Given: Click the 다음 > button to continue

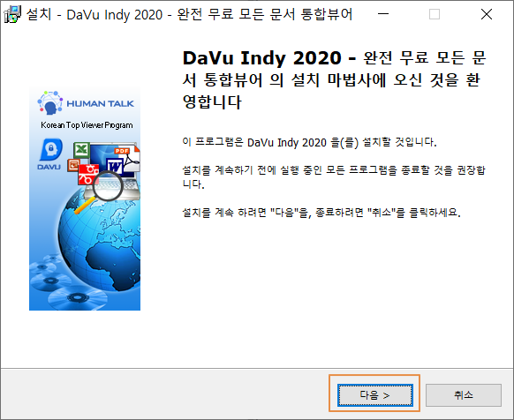Looking at the screenshot, I should [375, 395].
